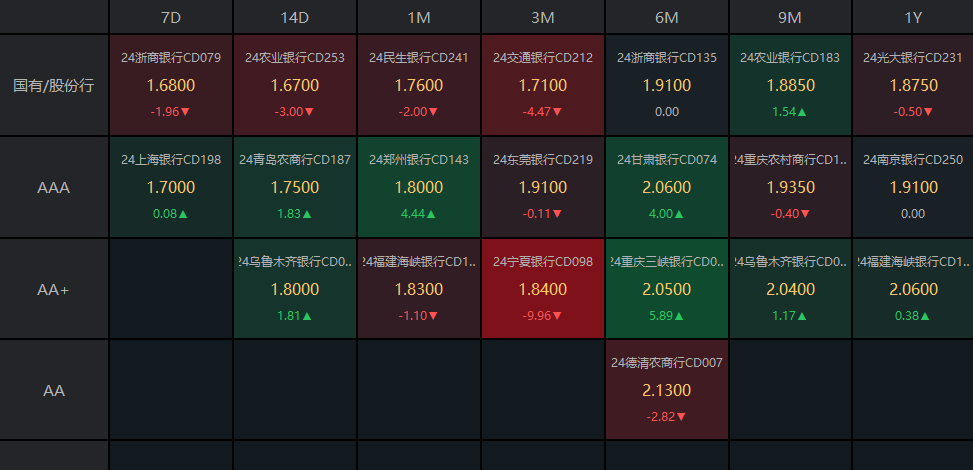Select the 24上海银行CD198 quote

171,187
